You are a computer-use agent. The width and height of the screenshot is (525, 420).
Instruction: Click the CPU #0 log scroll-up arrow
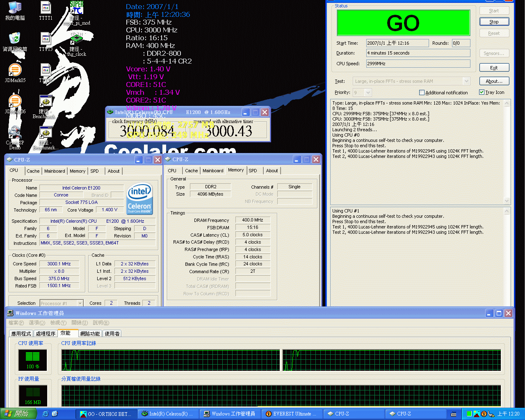(x=507, y=103)
